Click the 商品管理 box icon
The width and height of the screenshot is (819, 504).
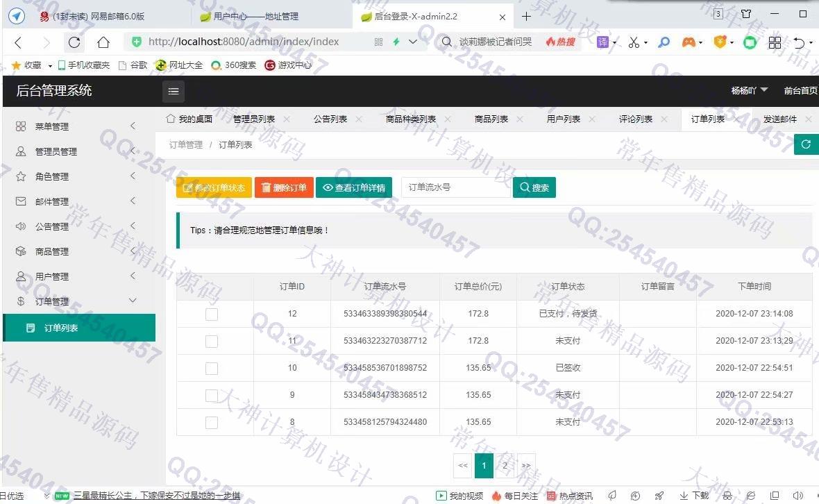click(21, 251)
